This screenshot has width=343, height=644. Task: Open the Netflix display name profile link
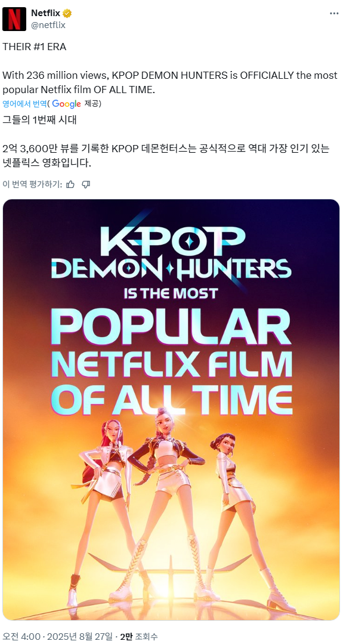(45, 14)
